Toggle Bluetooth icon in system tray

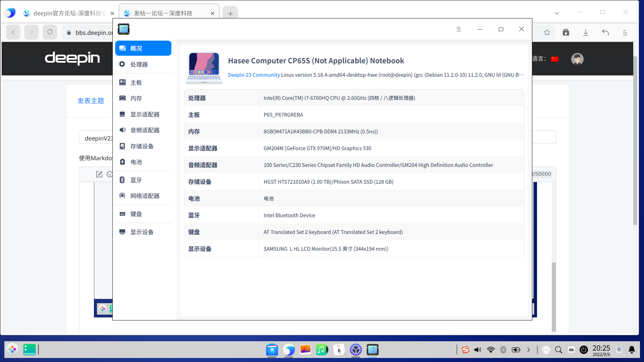point(503,350)
